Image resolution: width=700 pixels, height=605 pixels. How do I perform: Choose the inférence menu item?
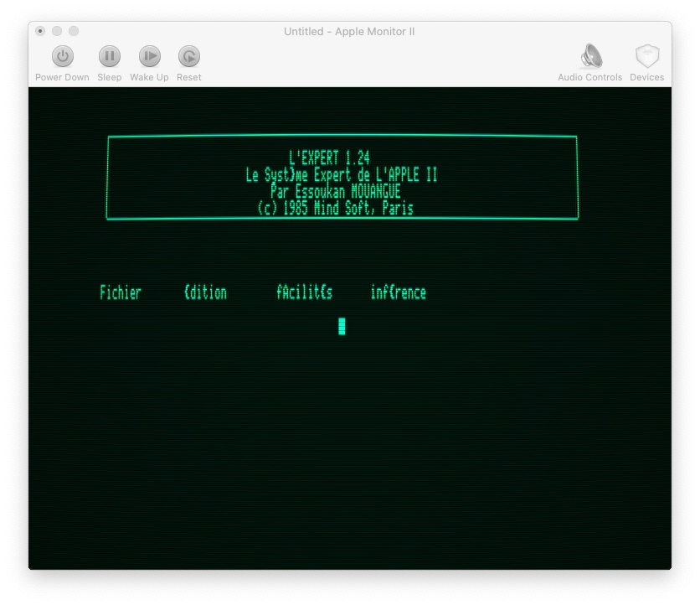pyautogui.click(x=399, y=292)
